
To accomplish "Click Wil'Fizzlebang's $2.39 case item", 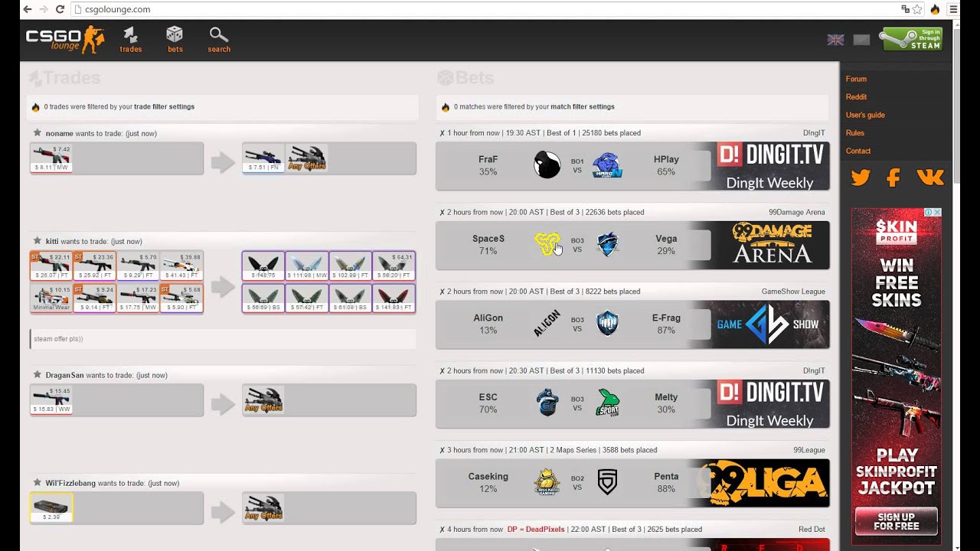I will [x=51, y=507].
